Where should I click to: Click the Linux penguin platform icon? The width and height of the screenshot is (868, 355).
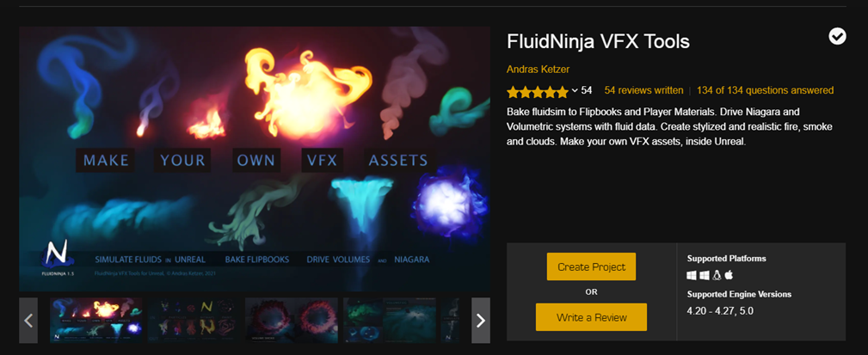[717, 275]
